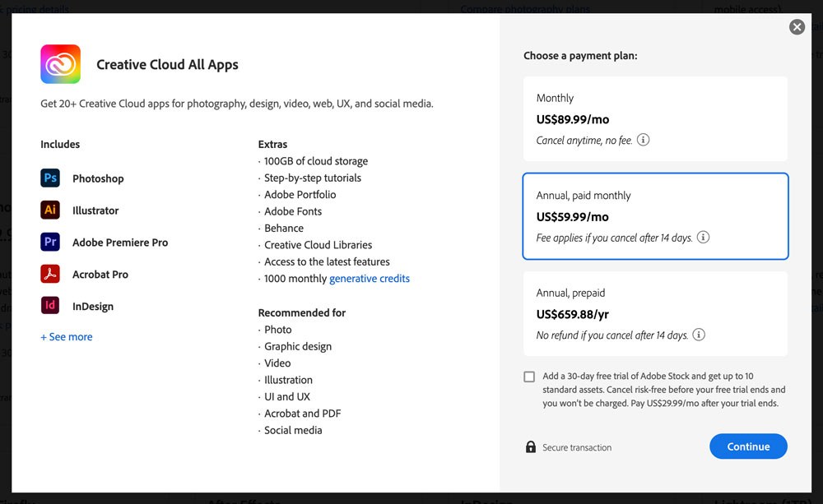Click the Continue button

[x=747, y=446]
